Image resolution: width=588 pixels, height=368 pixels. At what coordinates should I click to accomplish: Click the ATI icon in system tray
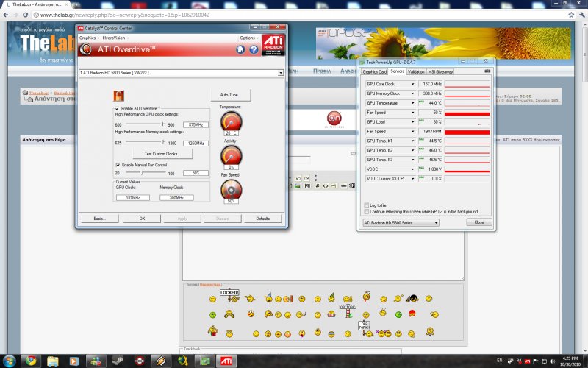527,361
